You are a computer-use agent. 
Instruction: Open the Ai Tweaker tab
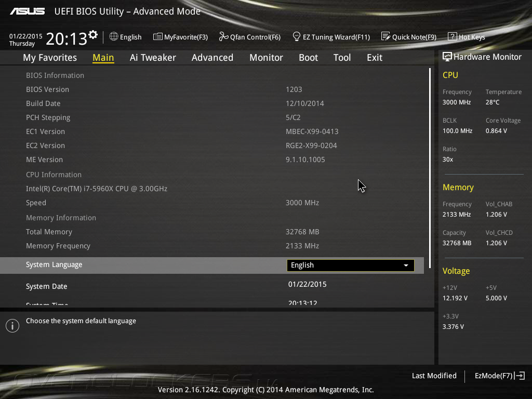coord(153,58)
